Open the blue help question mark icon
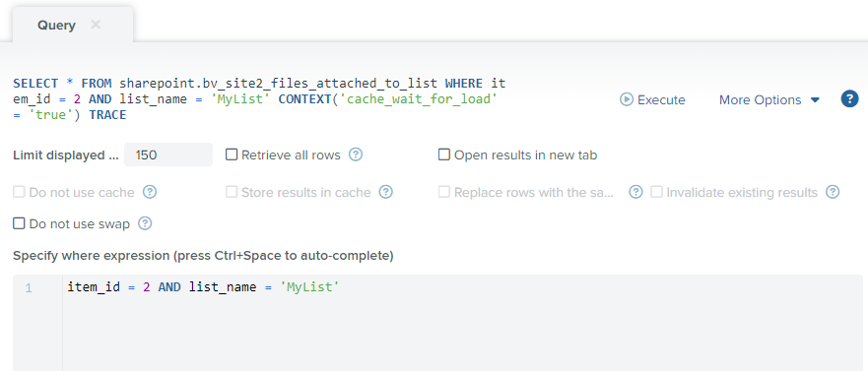The image size is (868, 371). click(x=849, y=99)
